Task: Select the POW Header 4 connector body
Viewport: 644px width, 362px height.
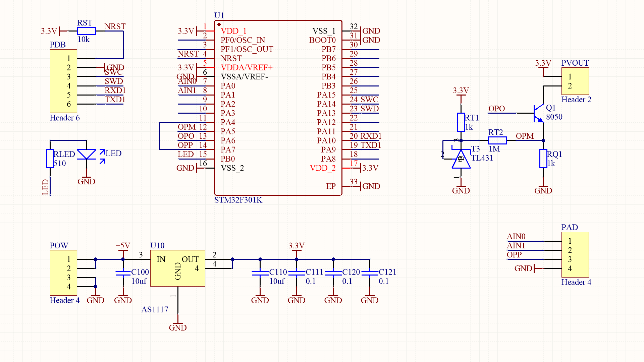Action: [63, 273]
